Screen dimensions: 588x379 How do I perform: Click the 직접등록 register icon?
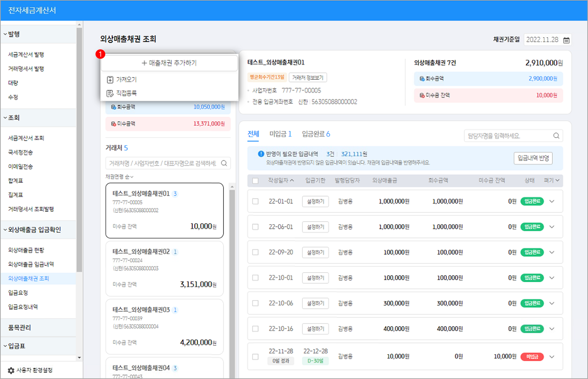tap(110, 93)
